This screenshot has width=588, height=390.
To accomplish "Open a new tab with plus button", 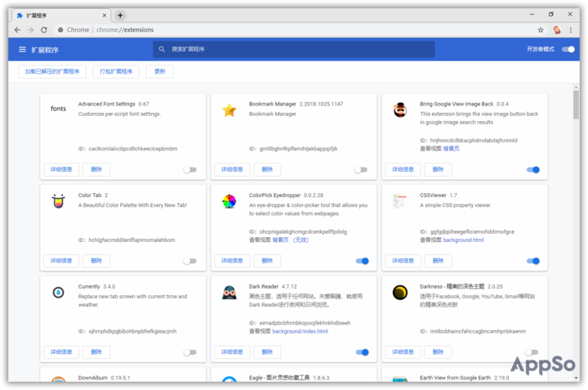I will [x=120, y=16].
